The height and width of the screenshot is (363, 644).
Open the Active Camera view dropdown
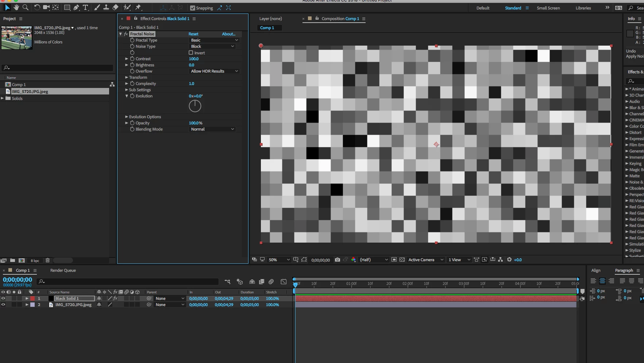(x=426, y=260)
